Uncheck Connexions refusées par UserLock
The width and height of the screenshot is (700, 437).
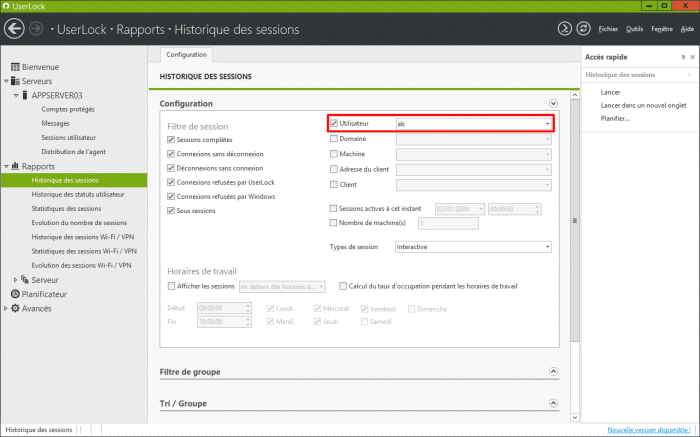(171, 182)
